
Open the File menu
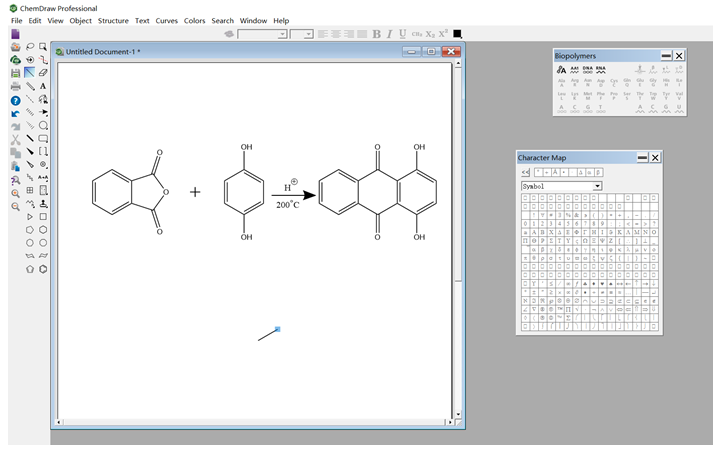tap(16, 21)
